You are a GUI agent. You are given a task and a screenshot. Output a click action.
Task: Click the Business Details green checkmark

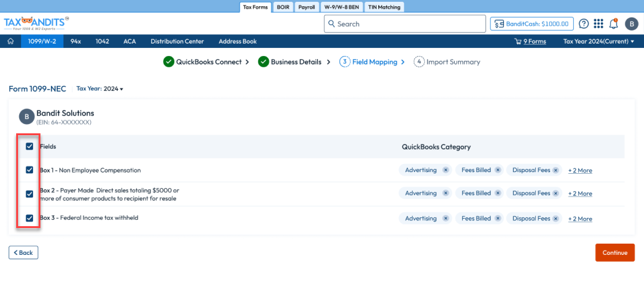point(263,62)
